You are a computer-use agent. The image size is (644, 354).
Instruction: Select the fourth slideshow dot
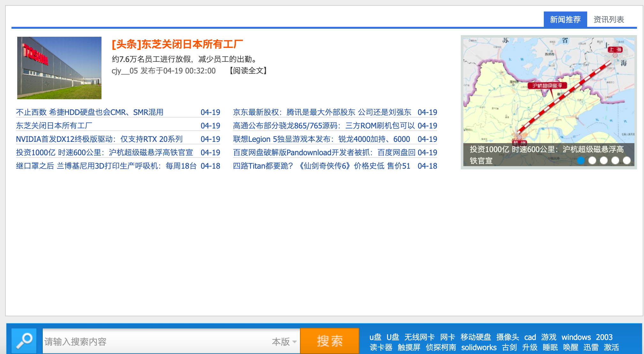point(615,160)
